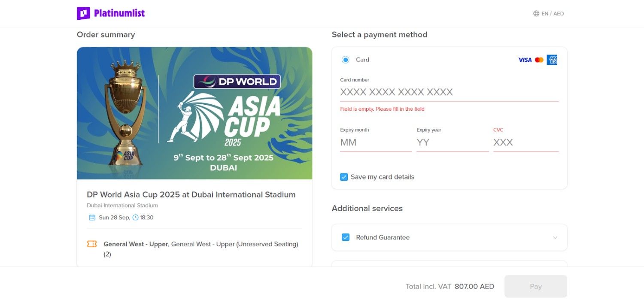Open the AED currency selector
The width and height of the screenshot is (644, 306).
(x=559, y=13)
